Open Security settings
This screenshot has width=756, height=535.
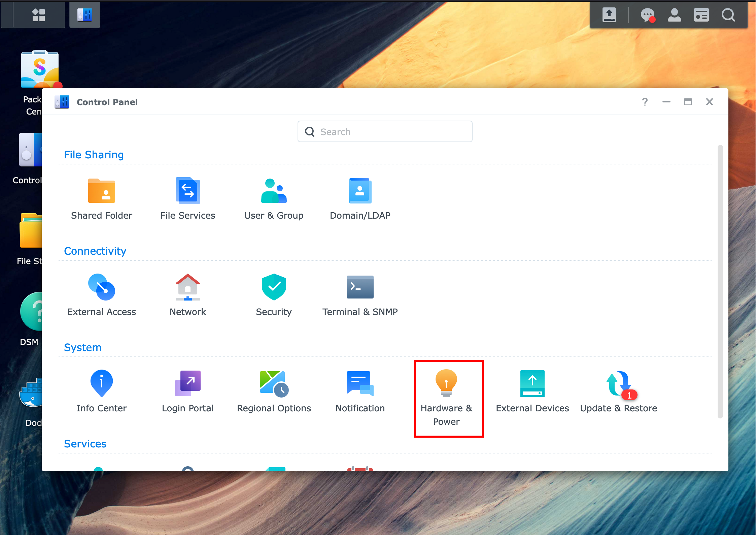pyautogui.click(x=274, y=295)
